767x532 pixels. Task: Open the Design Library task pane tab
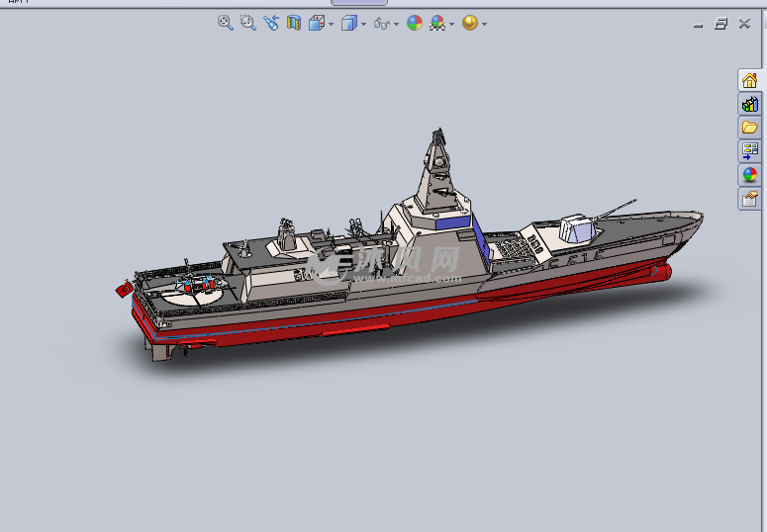[x=749, y=104]
